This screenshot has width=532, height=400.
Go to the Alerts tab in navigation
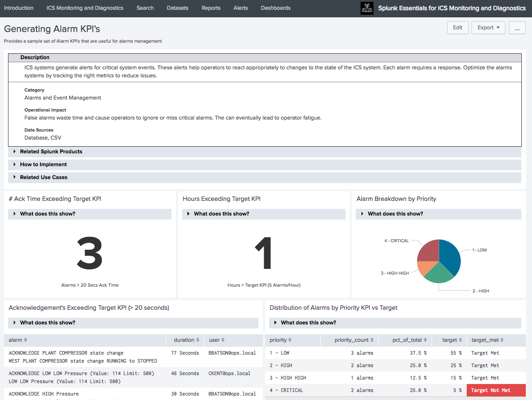(240, 8)
